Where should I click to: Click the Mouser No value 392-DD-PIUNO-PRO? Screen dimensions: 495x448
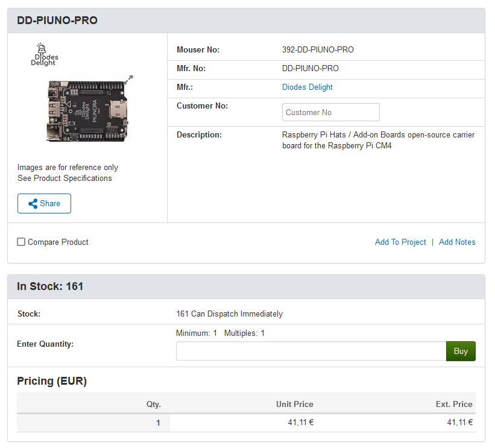coord(318,50)
